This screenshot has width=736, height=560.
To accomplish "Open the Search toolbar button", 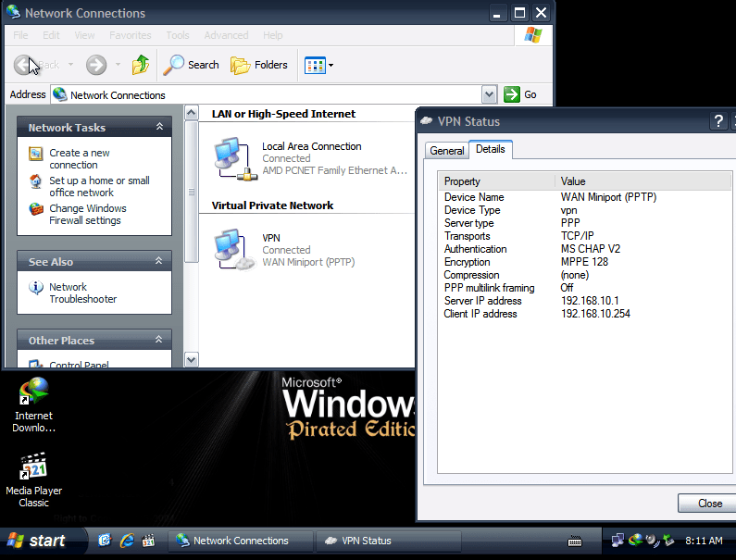I will (191, 65).
